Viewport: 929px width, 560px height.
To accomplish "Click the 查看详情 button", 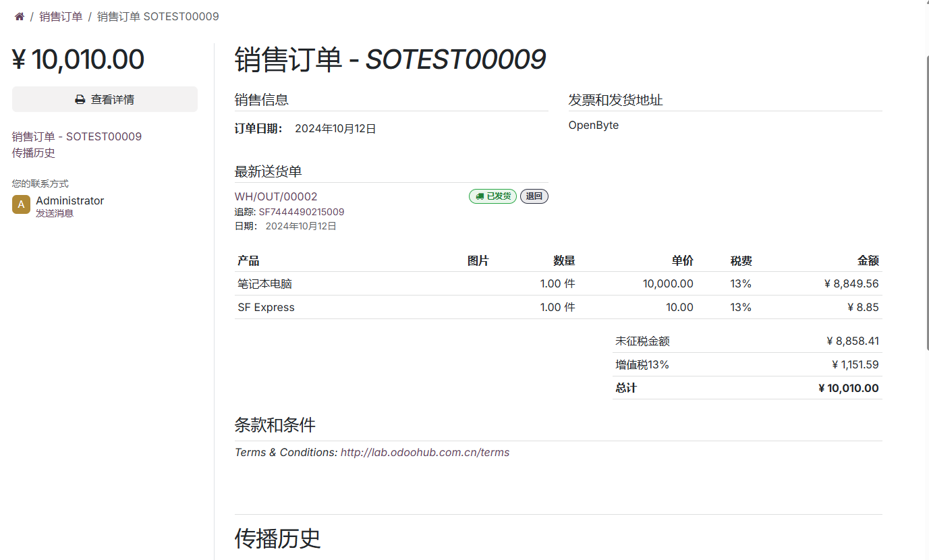I will 105,99.
